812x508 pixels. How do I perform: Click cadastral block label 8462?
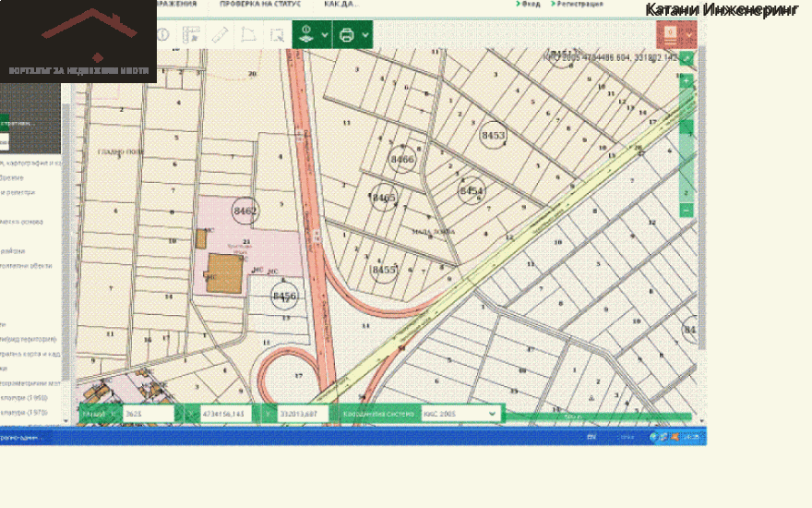245,211
